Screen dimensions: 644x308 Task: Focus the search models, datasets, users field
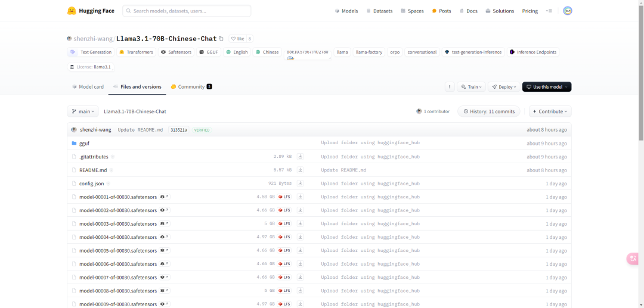[187, 11]
